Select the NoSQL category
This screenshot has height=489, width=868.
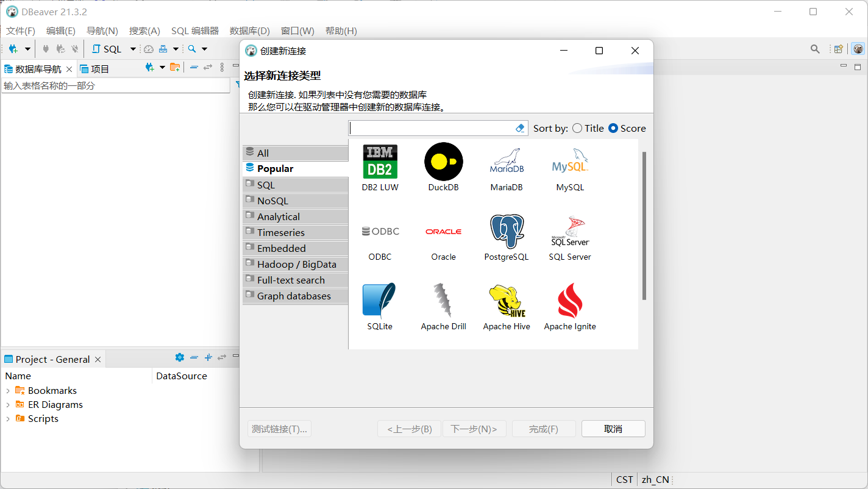point(295,201)
